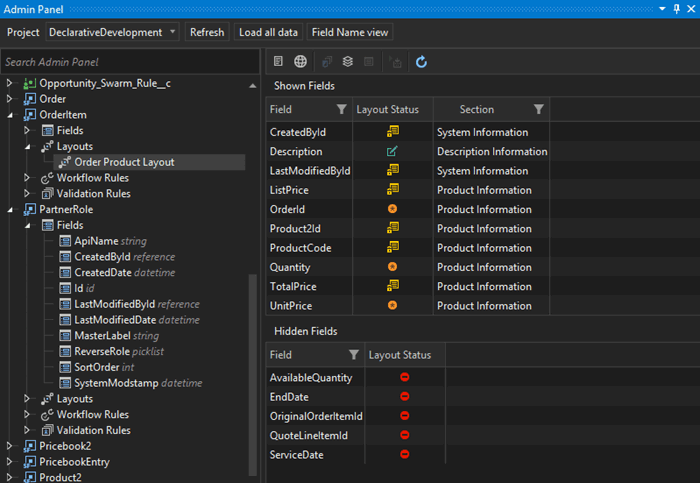Expand Fields under OrderItem
The image size is (700, 483).
click(27, 130)
